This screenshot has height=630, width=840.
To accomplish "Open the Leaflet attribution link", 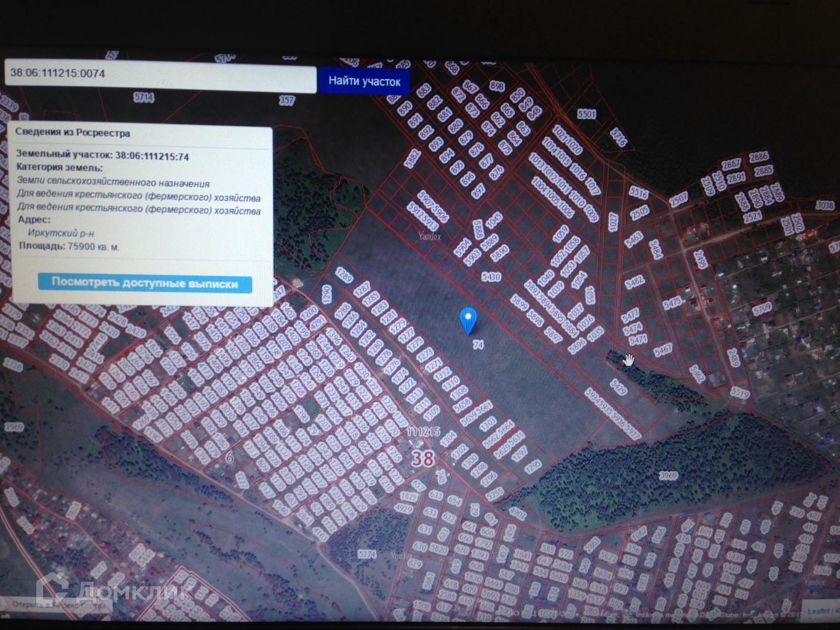I will 818,611.
